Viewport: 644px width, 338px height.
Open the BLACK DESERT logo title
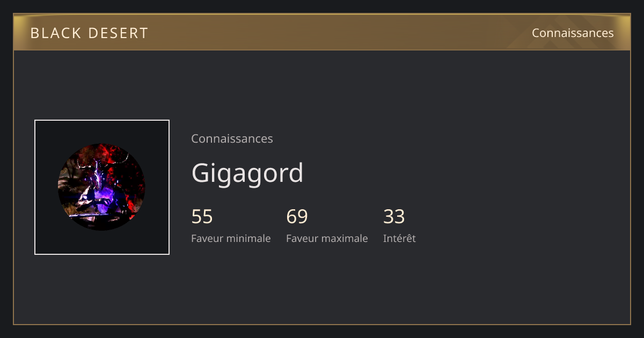(x=89, y=33)
